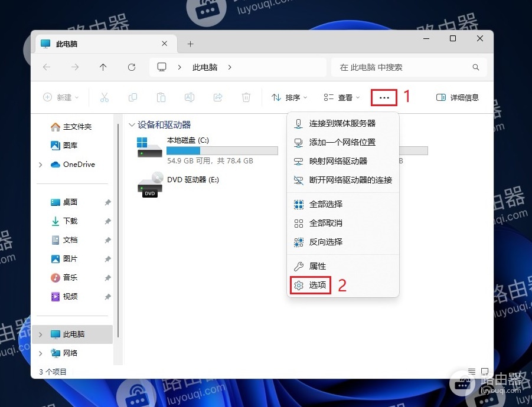This screenshot has height=407, width=532.
Task: Unpin 图片 using its pin icon
Action: coord(107,259)
